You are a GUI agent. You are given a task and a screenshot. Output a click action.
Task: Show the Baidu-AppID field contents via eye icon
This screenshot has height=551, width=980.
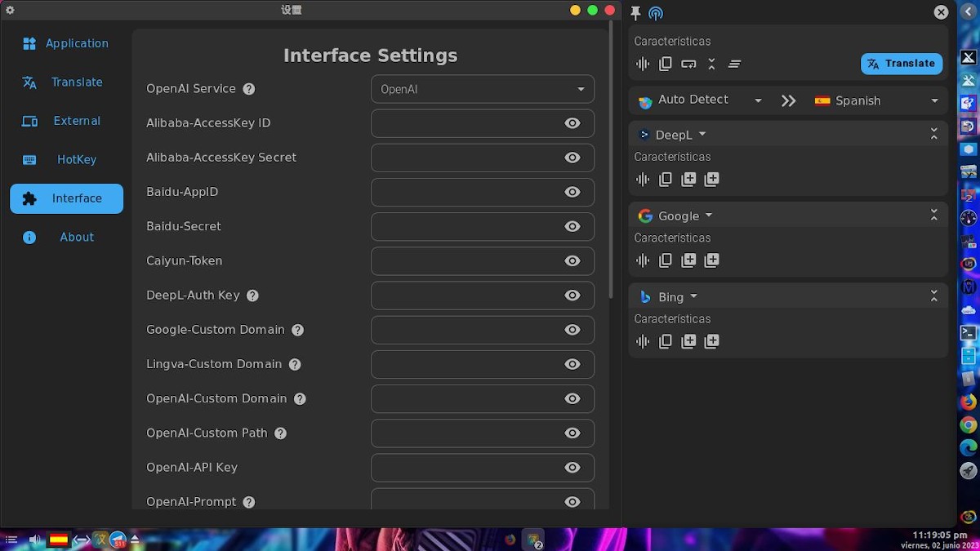(572, 192)
